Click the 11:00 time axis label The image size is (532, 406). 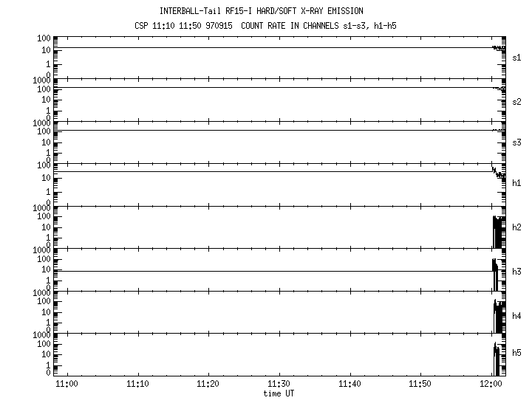pos(66,384)
